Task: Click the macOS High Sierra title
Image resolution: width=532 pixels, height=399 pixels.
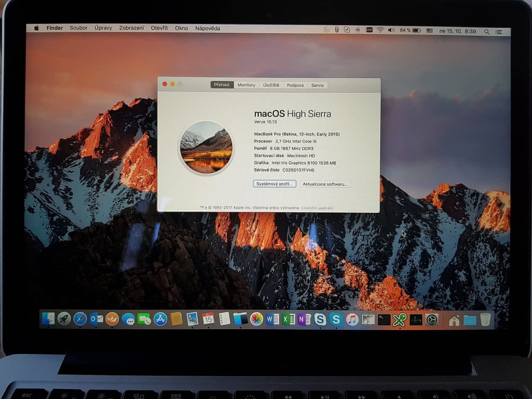Action: coord(293,114)
